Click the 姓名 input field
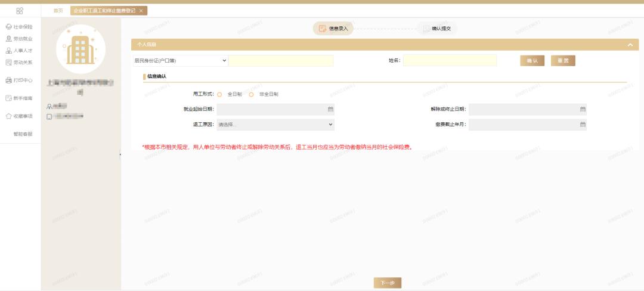The height and width of the screenshot is (291, 644). 450,60
